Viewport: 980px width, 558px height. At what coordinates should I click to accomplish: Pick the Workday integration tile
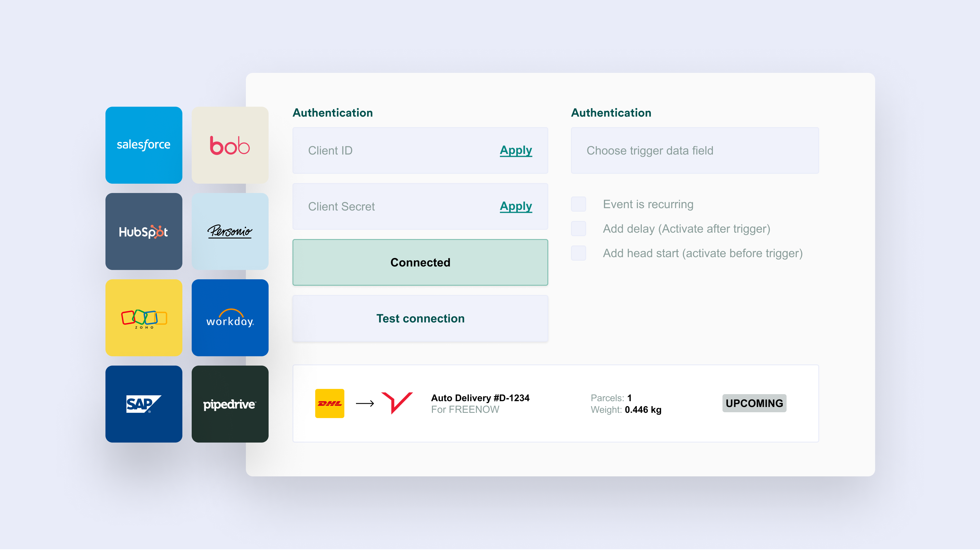coord(230,317)
